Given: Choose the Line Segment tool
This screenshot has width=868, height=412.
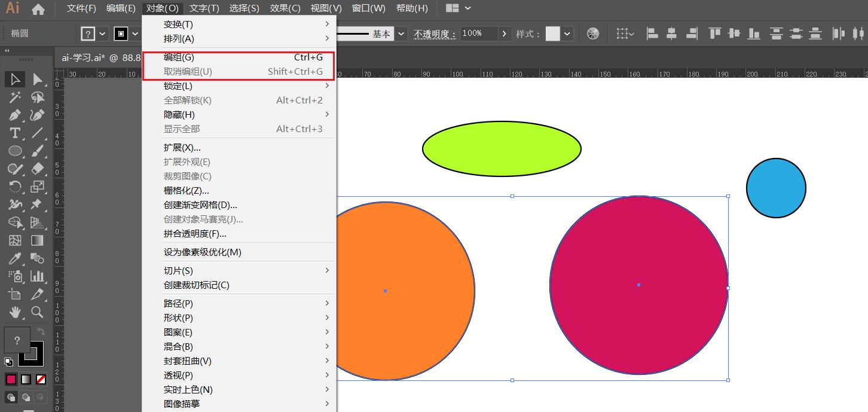Looking at the screenshot, I should 38,133.
